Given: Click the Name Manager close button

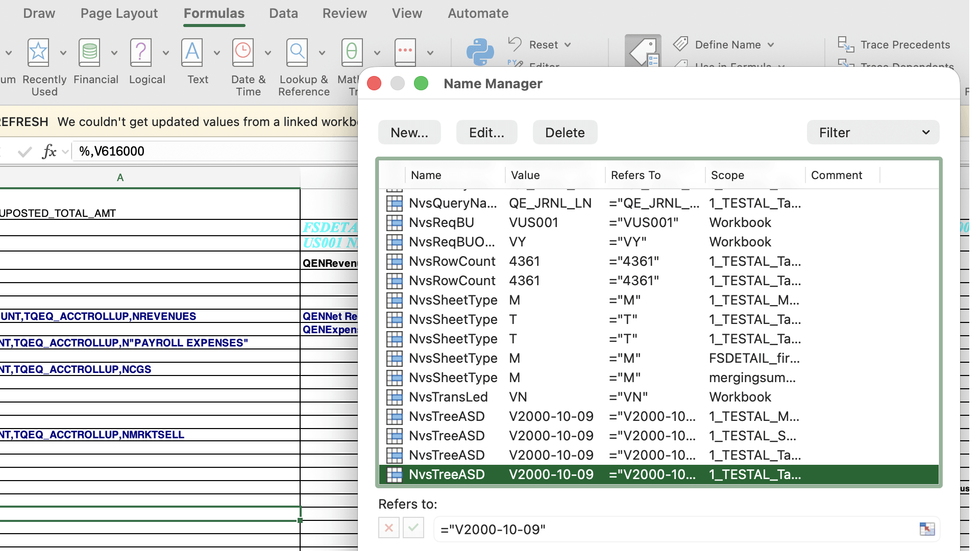Looking at the screenshot, I should click(374, 83).
